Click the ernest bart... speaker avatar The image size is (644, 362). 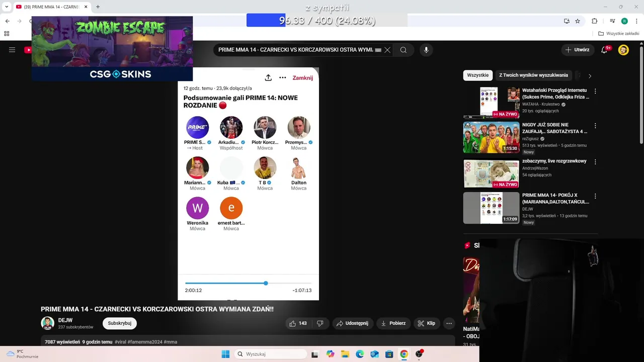coord(231,208)
